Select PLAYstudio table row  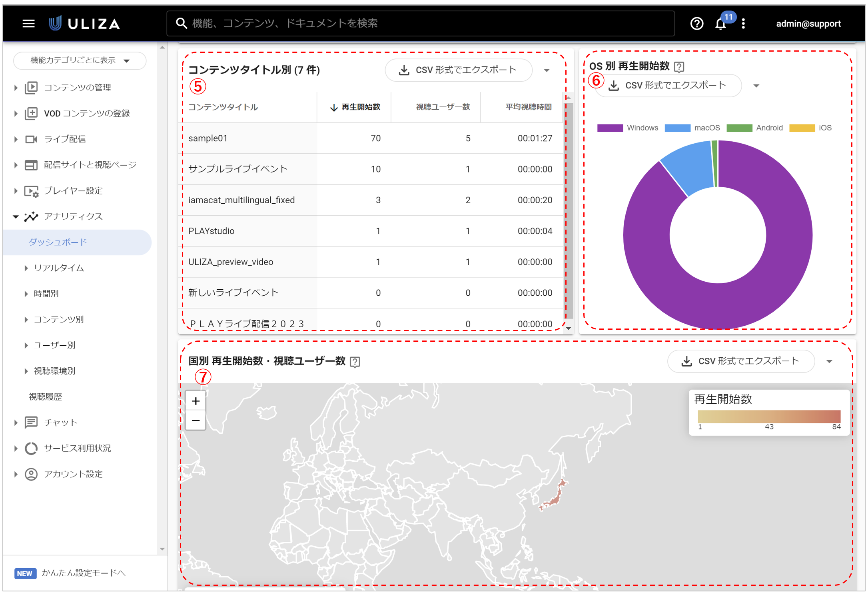pyautogui.click(x=371, y=231)
